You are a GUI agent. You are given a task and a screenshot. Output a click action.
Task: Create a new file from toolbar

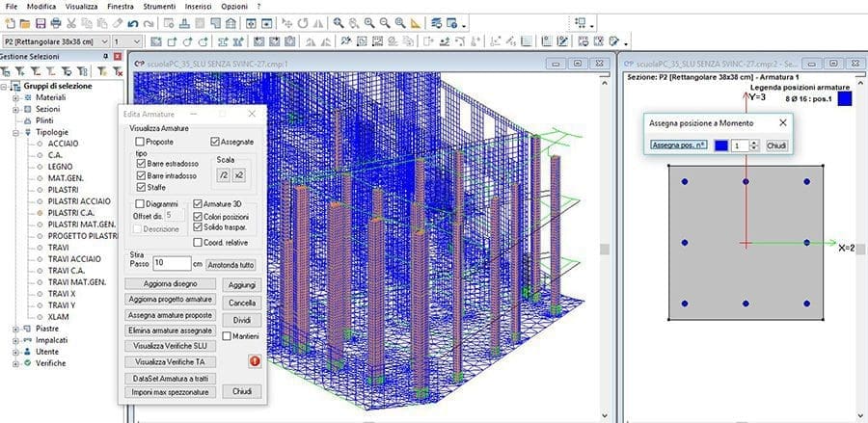(10, 23)
